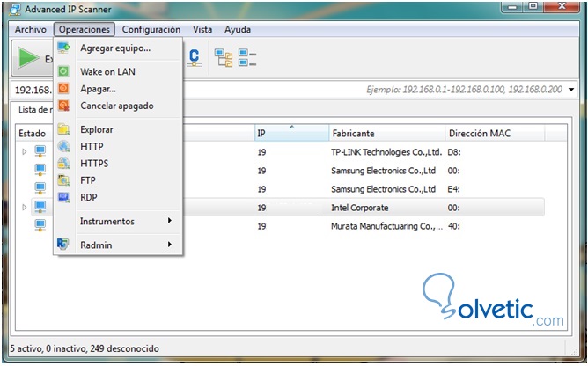Open the IP range history dropdown arrow
The height and width of the screenshot is (366, 588).
coord(571,90)
